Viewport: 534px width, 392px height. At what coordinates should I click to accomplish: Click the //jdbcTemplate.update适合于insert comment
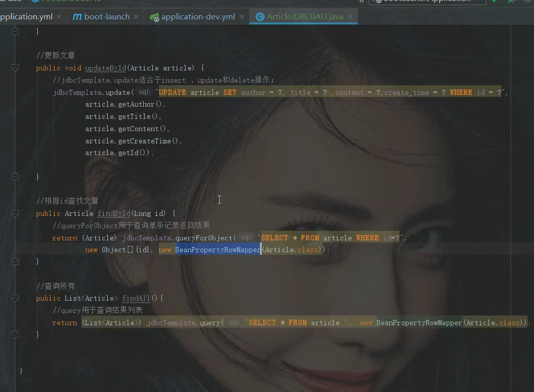(163, 80)
